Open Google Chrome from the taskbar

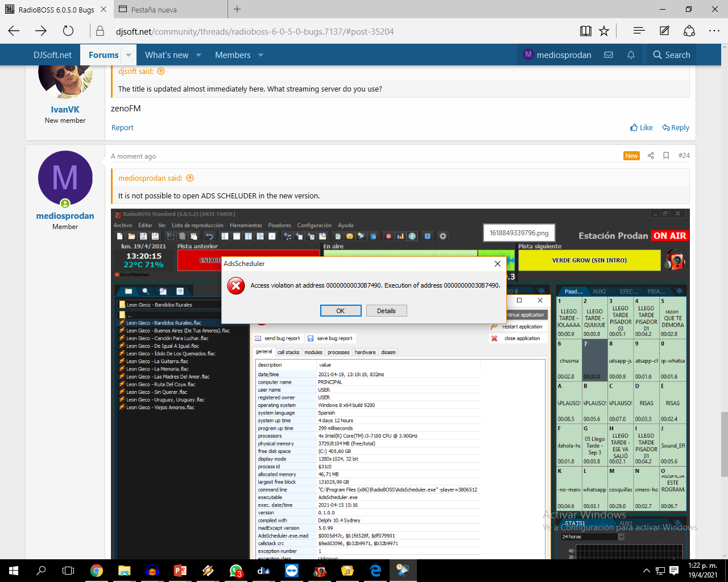point(97,571)
